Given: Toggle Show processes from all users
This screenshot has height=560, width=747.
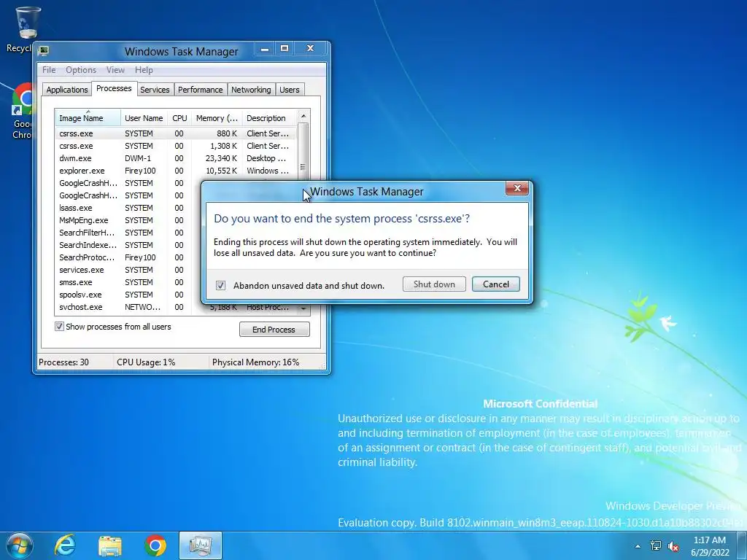Looking at the screenshot, I should pyautogui.click(x=59, y=327).
